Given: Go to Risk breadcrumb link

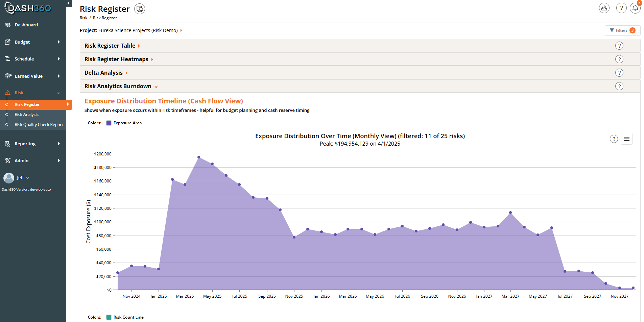Looking at the screenshot, I should tap(84, 18).
